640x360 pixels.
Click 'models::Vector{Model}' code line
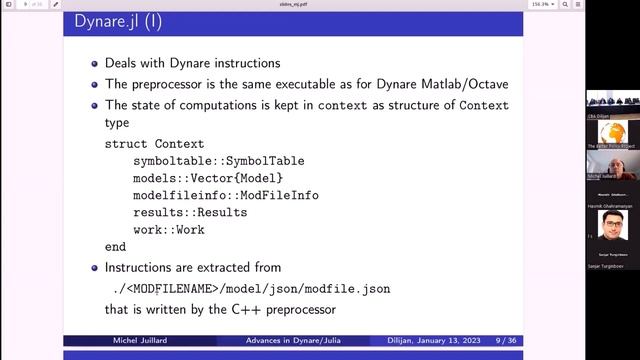pos(208,178)
